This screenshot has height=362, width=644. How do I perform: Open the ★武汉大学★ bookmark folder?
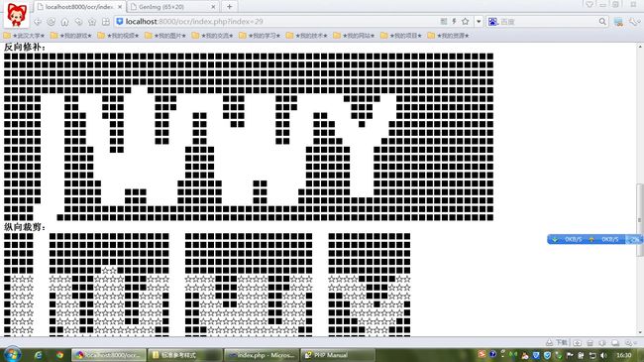click(24, 36)
